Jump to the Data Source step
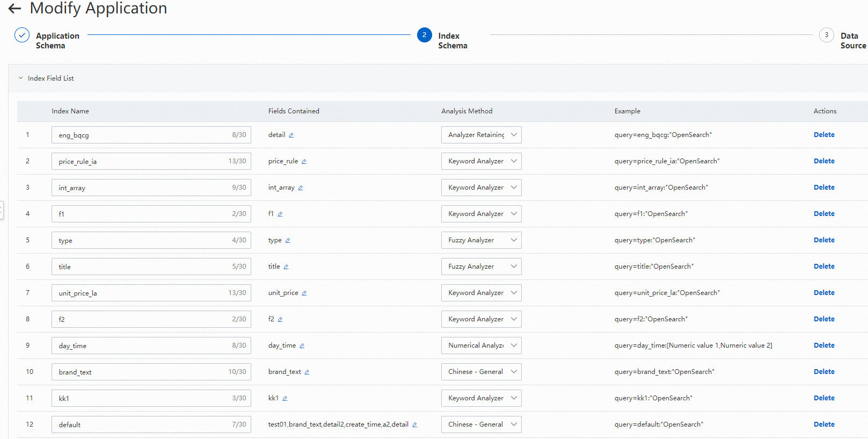Viewport: 868px width, 439px height. click(x=853, y=41)
